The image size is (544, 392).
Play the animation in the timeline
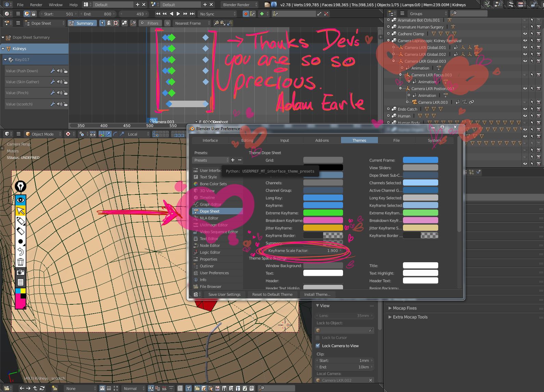(x=178, y=14)
